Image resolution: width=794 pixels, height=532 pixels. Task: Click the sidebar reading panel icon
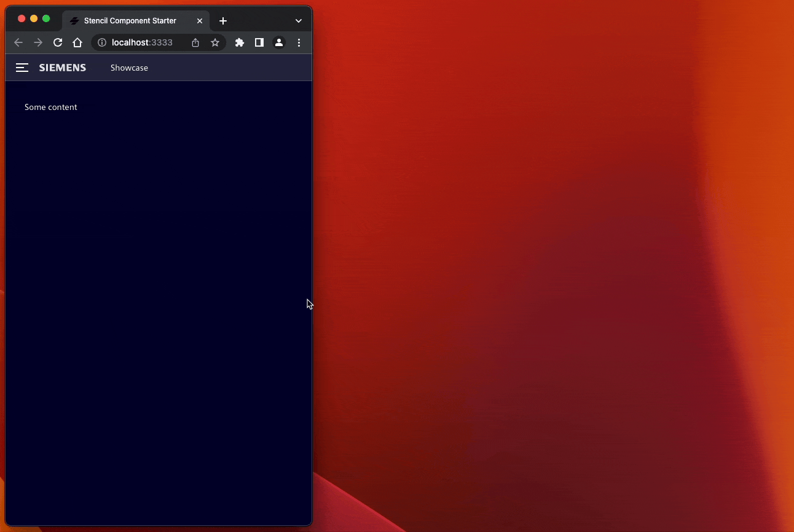click(x=259, y=42)
